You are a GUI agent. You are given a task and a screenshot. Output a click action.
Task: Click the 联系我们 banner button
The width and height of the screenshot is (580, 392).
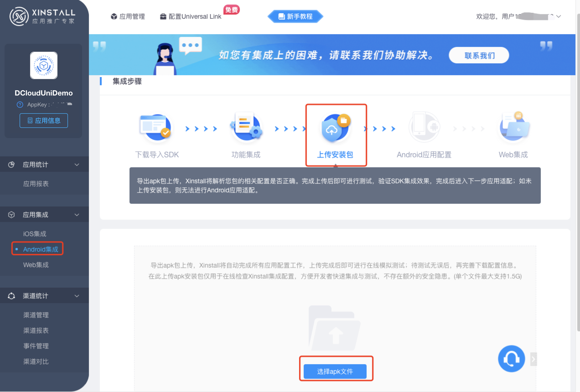tap(479, 55)
